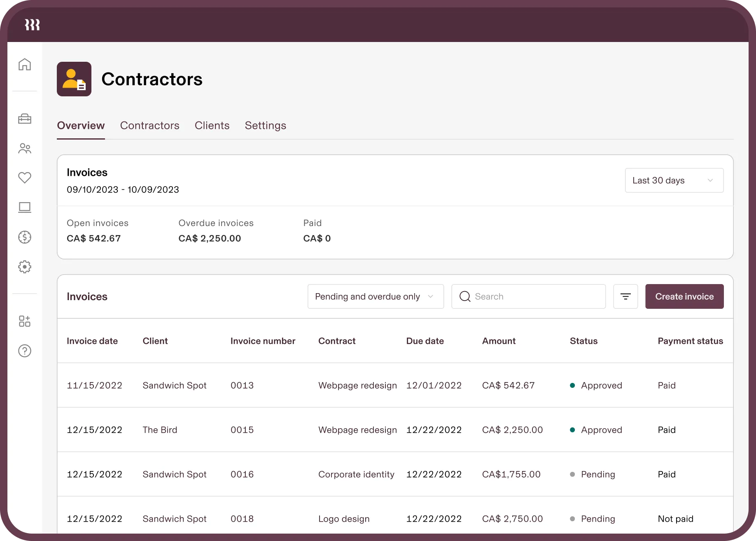756x541 pixels.
Task: Open the gear settings sidebar icon
Action: [25, 267]
